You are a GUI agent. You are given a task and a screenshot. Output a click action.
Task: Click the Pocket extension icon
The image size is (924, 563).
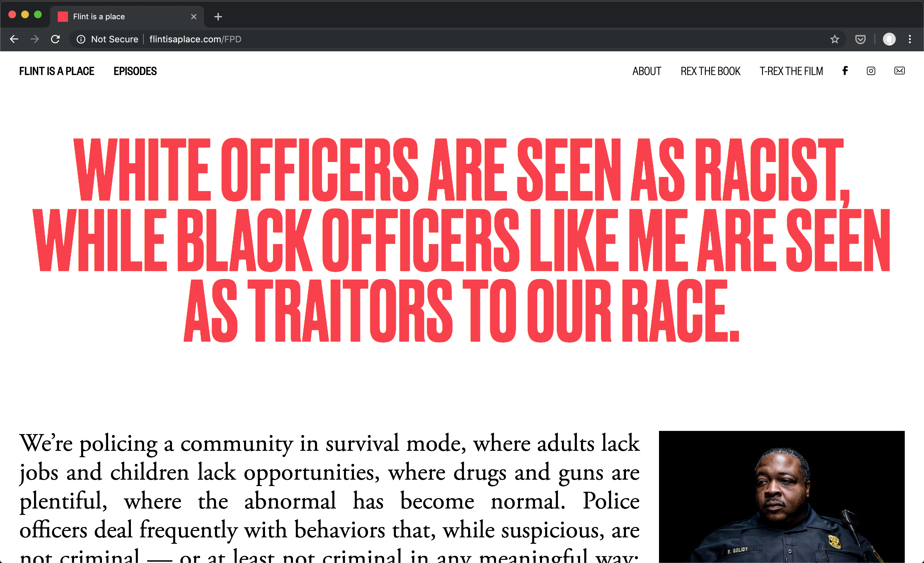(x=860, y=39)
